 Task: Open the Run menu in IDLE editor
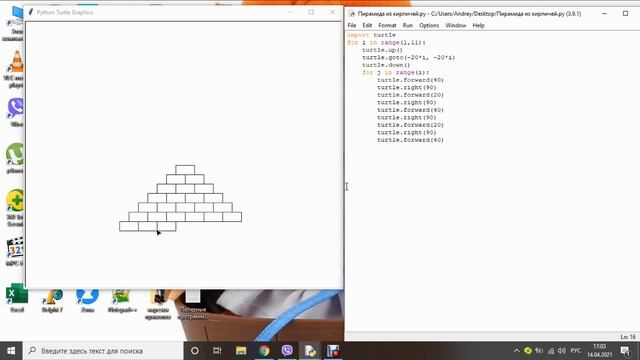407,25
